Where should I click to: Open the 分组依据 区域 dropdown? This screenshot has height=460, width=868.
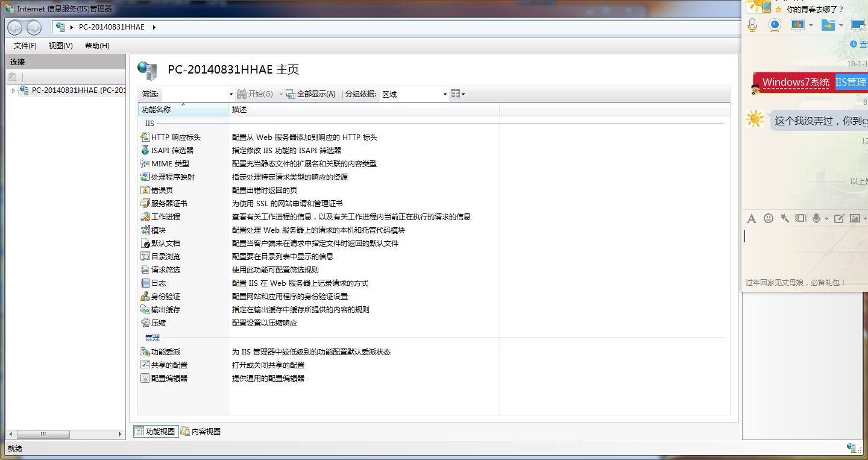tap(415, 94)
